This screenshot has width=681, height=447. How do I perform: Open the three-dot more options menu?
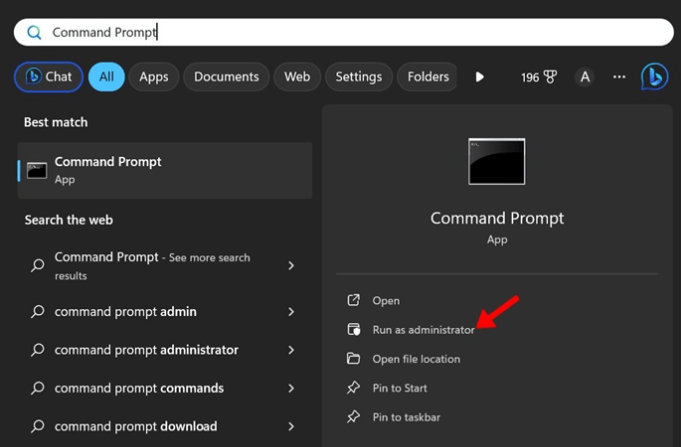point(619,77)
